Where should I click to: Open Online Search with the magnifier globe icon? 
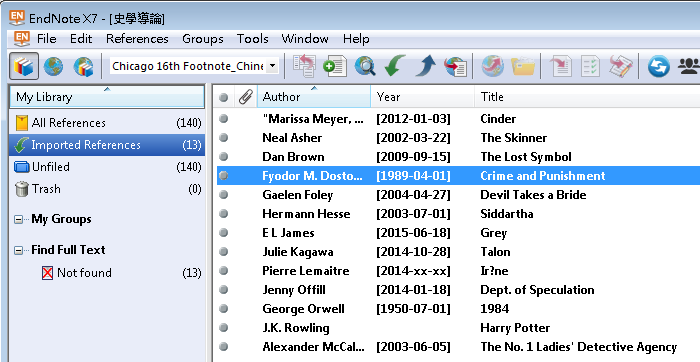click(365, 67)
